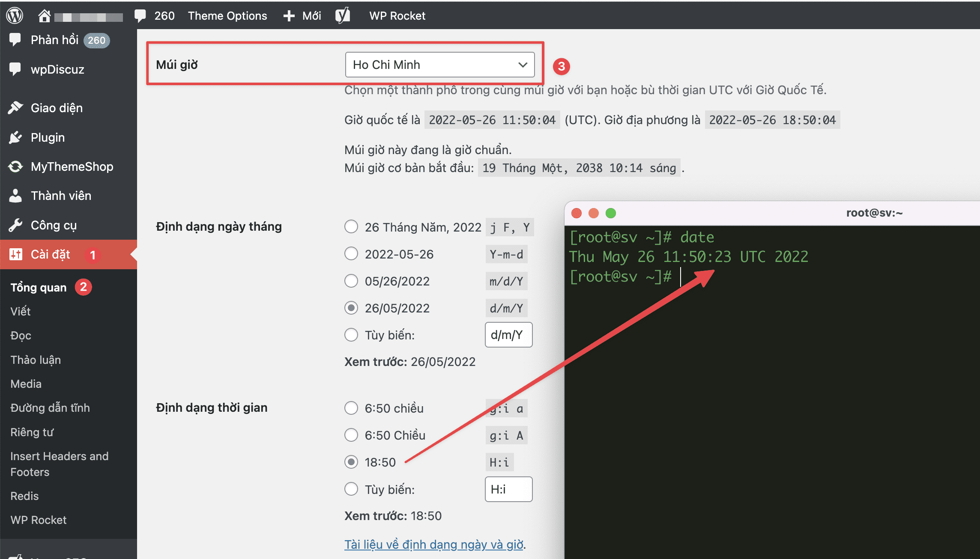Click the Công cụ wrench icon

pos(16,225)
